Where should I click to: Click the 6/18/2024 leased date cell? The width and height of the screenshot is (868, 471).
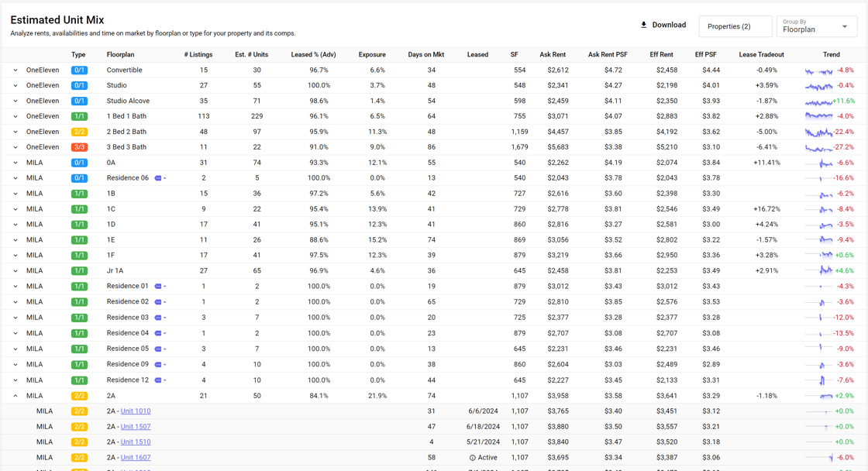coord(484,427)
